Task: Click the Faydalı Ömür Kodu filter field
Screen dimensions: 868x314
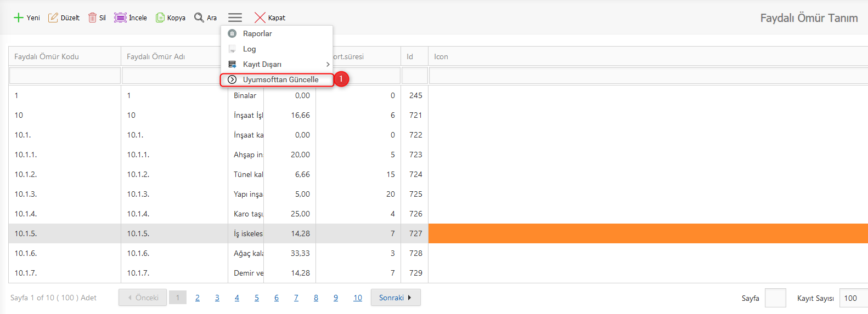Action: (x=65, y=75)
